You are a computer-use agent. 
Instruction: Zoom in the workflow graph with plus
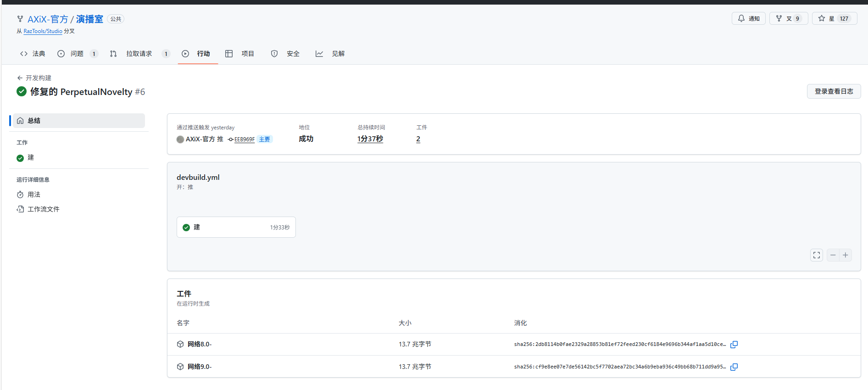[x=846, y=255]
